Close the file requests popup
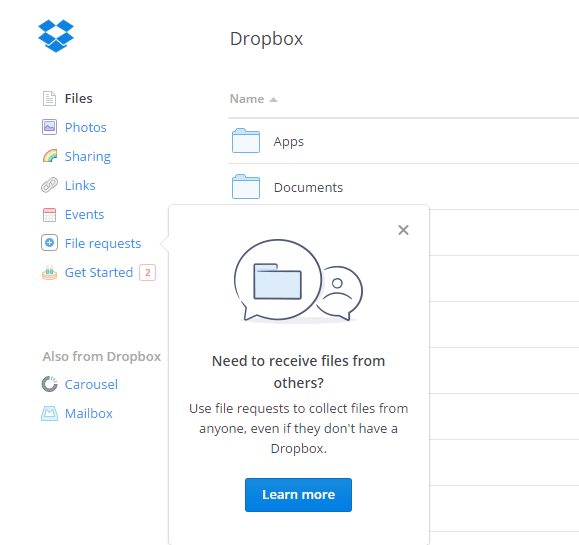 (403, 230)
